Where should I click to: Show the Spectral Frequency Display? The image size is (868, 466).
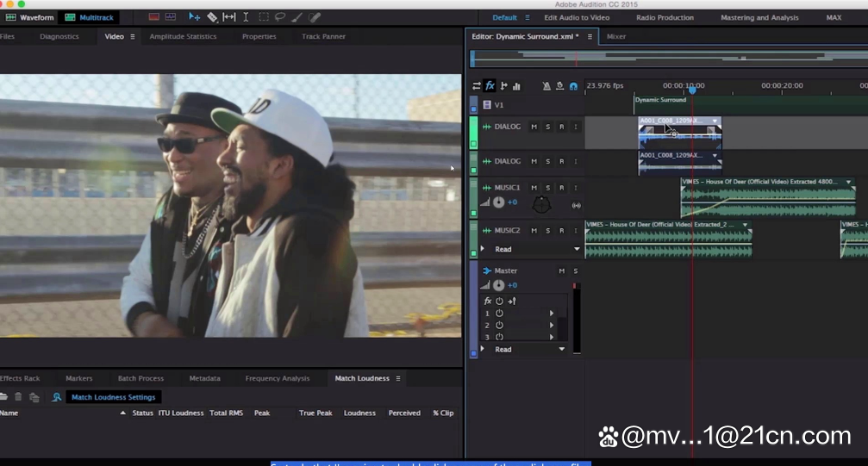coord(154,17)
